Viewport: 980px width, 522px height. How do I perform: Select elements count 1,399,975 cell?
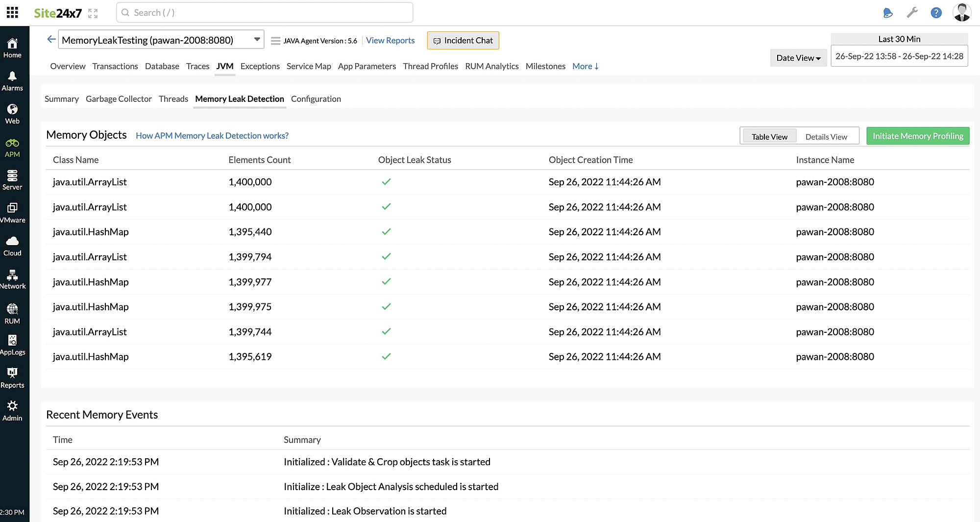pyautogui.click(x=250, y=307)
